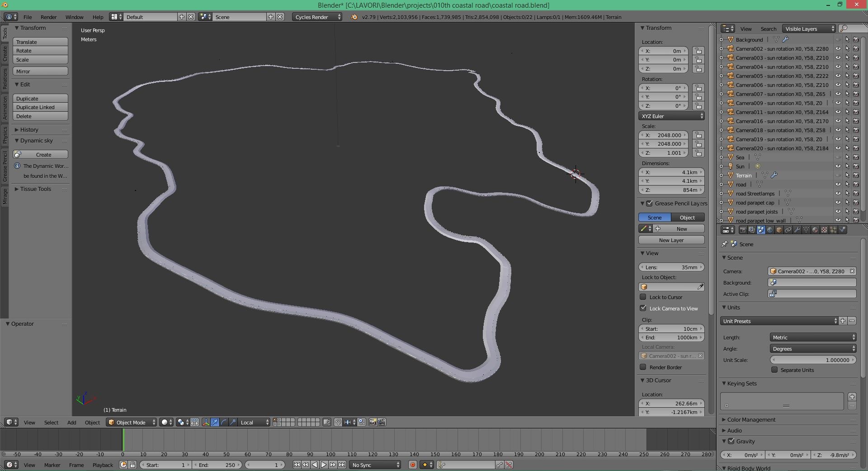Open the File menu
Viewport: 868px width, 471px height.
(28, 17)
